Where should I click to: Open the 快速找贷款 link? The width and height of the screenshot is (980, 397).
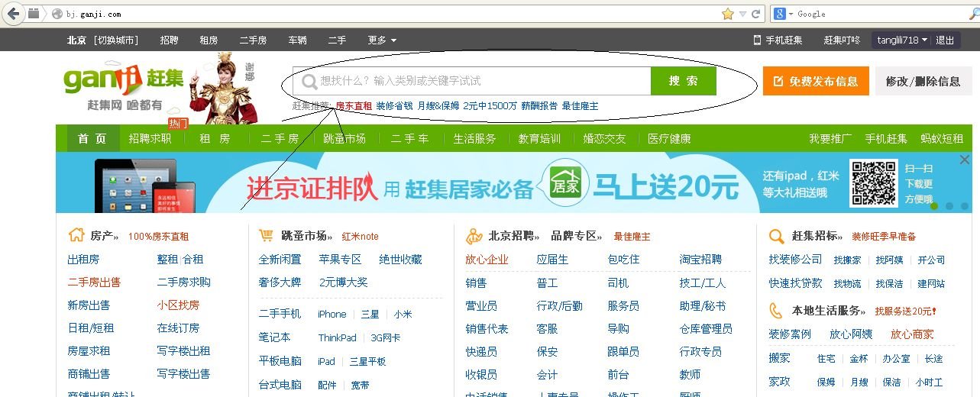[x=796, y=283]
